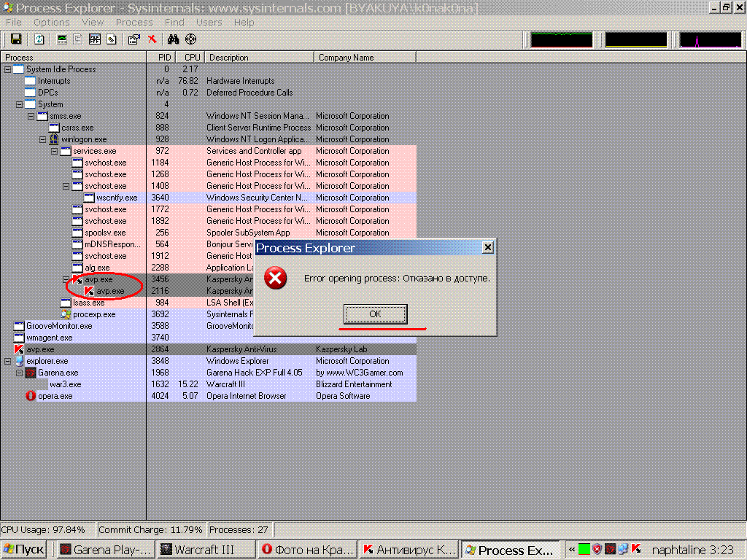Open the System Information graph toolbar icon

click(x=62, y=39)
